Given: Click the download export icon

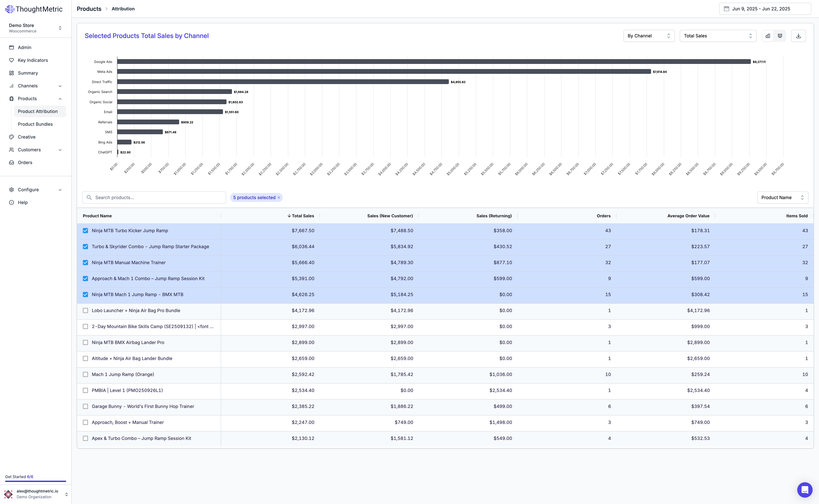Looking at the screenshot, I should click(x=798, y=36).
